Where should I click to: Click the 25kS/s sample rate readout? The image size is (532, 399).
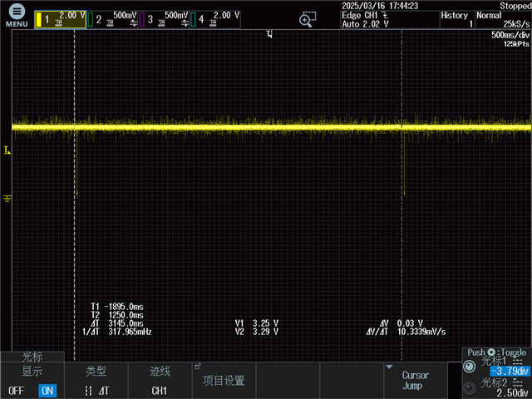click(516, 24)
